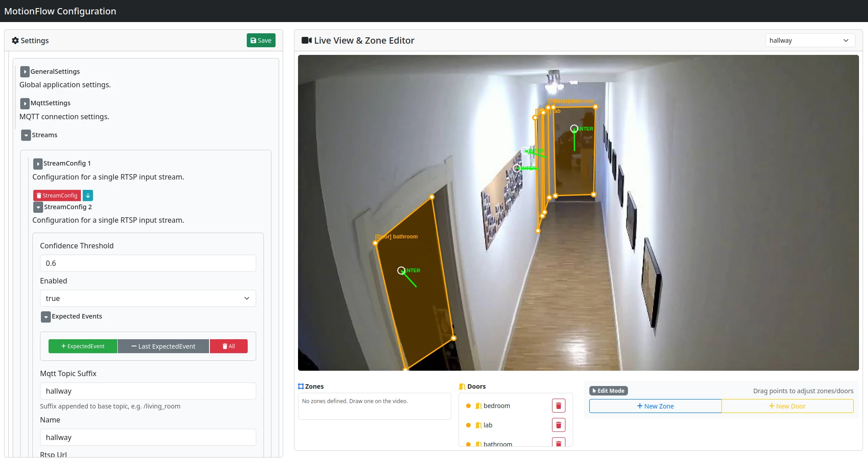Viewport: 868px width, 458px height.
Task: Add a new ExpectedEvent
Action: coord(83,346)
